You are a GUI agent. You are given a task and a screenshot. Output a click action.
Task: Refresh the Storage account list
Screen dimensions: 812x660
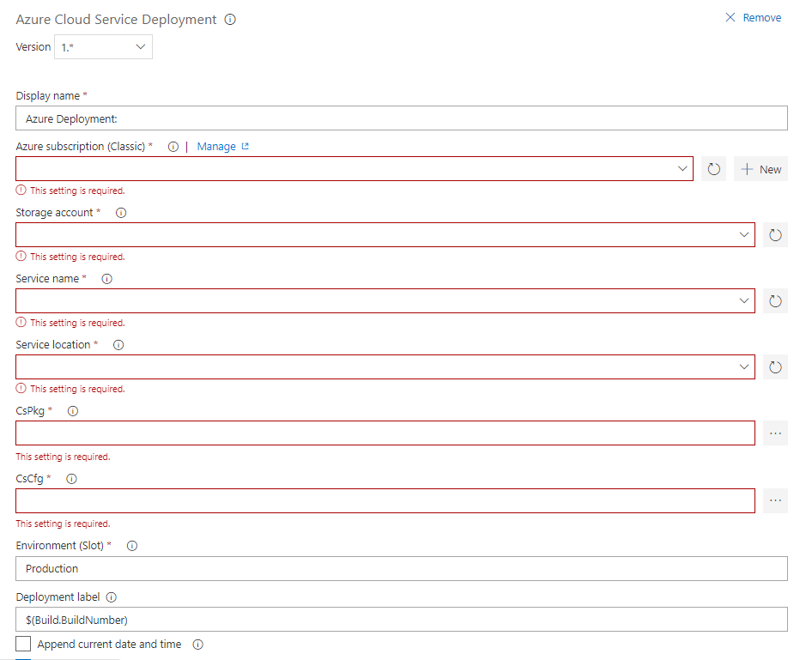click(775, 235)
